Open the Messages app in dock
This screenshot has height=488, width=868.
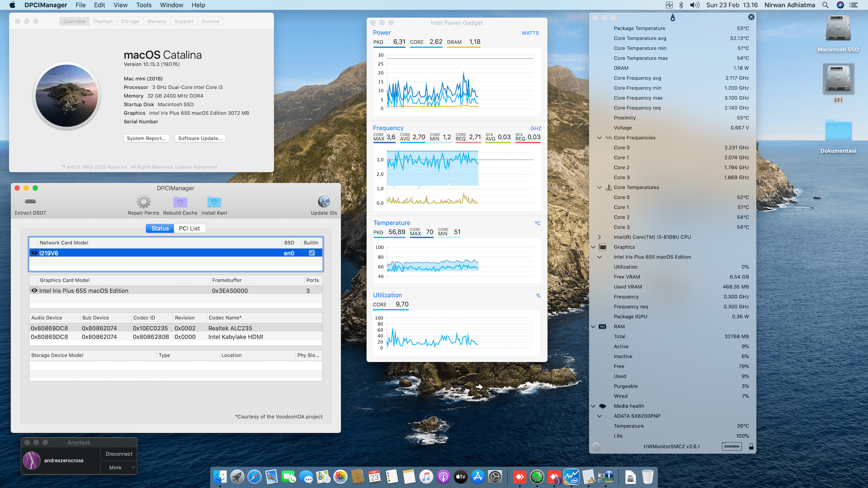pyautogui.click(x=306, y=476)
